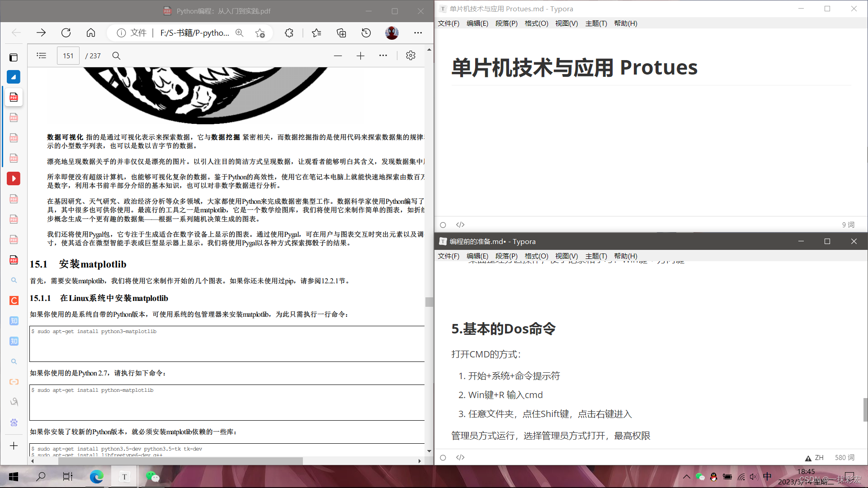Open the ZH spell check language selector
Screen dimensions: 868x488
pyautogui.click(x=819, y=458)
